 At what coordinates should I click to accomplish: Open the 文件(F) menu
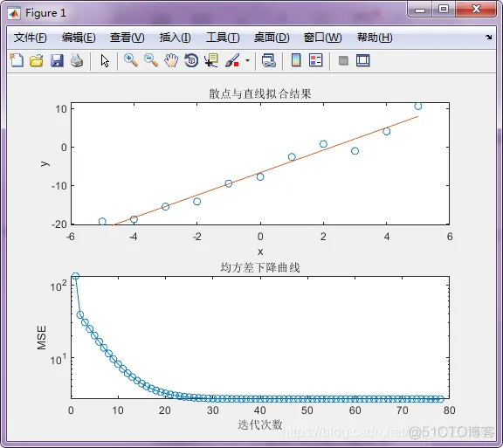[31, 38]
